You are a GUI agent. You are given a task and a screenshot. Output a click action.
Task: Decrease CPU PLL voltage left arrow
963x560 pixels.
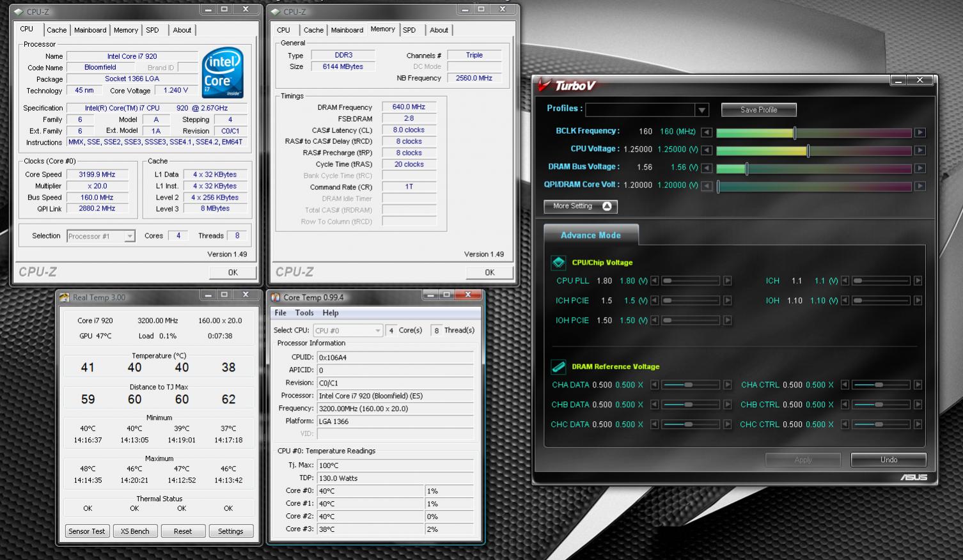tap(654, 281)
